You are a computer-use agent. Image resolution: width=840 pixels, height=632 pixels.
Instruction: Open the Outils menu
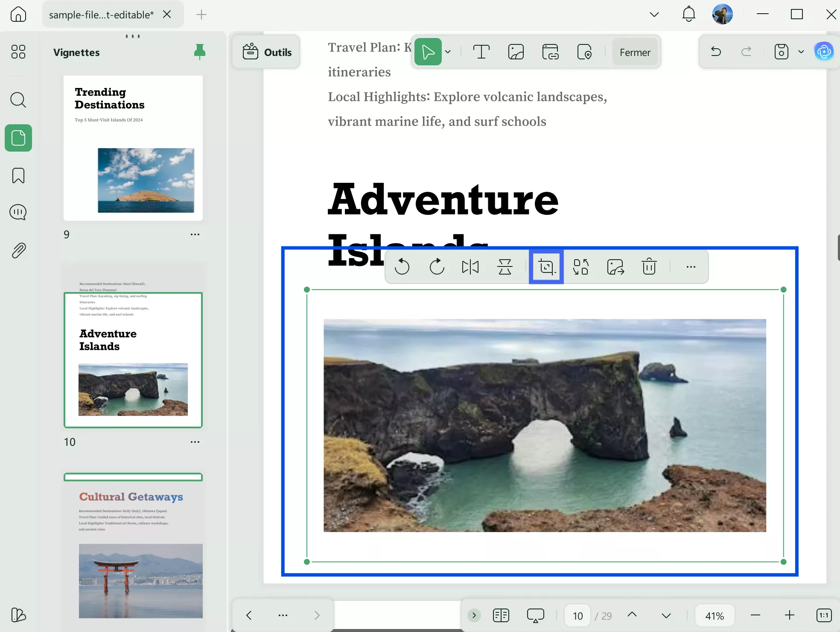pyautogui.click(x=267, y=52)
